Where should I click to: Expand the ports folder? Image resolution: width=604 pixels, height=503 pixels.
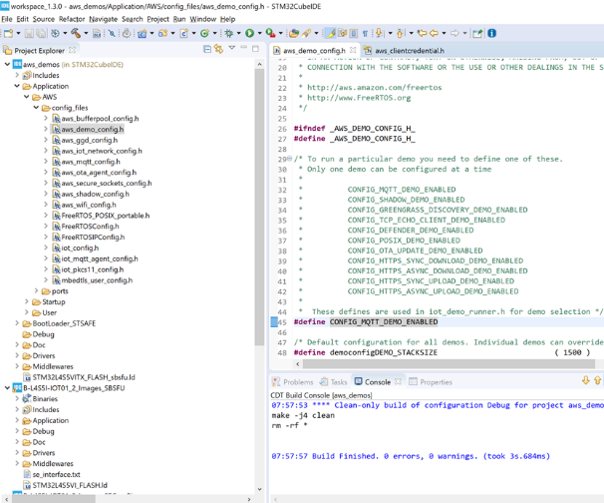(36, 291)
